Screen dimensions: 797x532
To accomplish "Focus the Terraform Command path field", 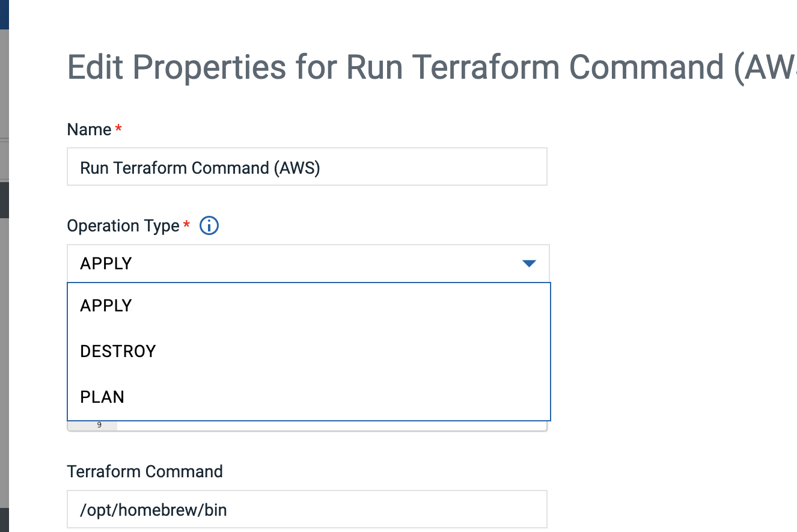I will (307, 510).
